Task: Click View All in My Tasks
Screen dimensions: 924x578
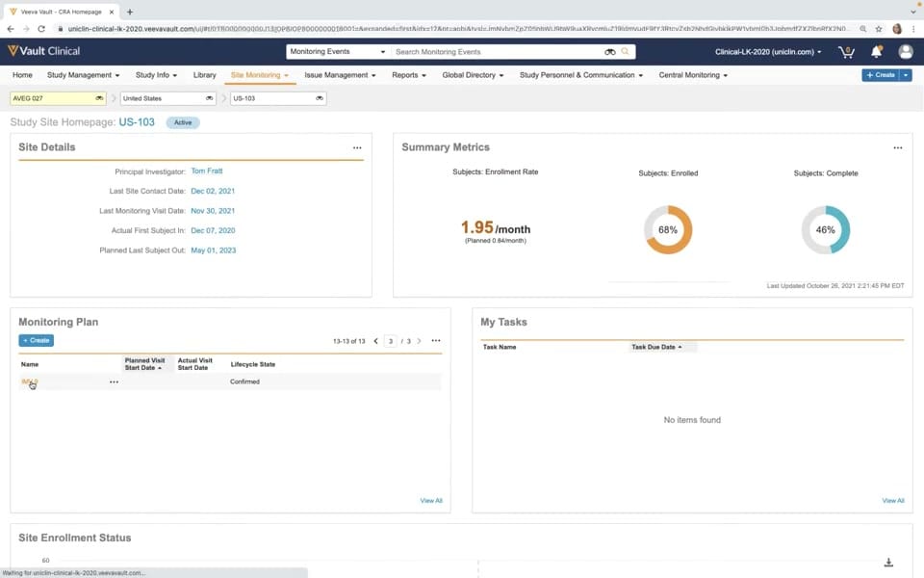Action: [x=893, y=501]
